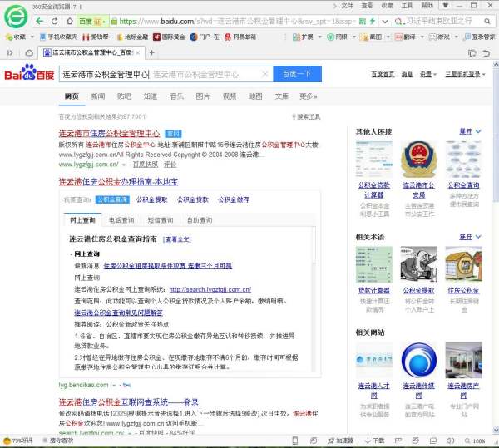The width and height of the screenshot is (499, 448).
Task: Click the 公积金贷款计算器 thumbnail
Action: [x=374, y=160]
